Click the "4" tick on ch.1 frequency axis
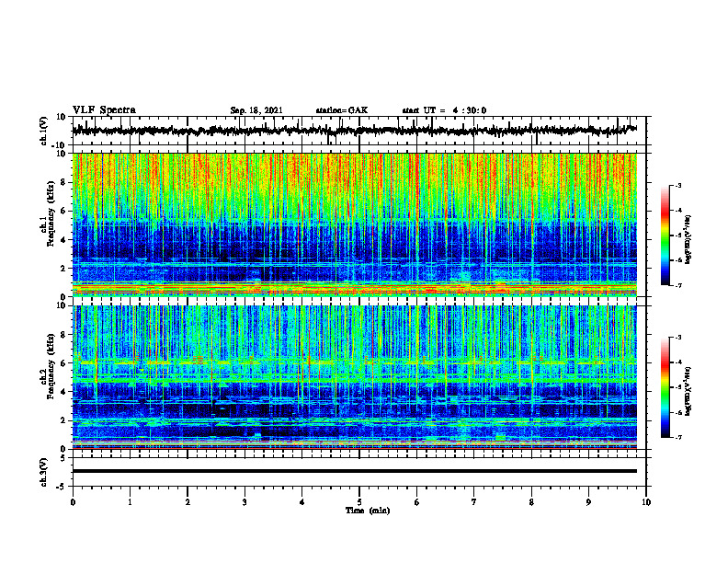Viewport: 728px width, 563px height. point(64,240)
